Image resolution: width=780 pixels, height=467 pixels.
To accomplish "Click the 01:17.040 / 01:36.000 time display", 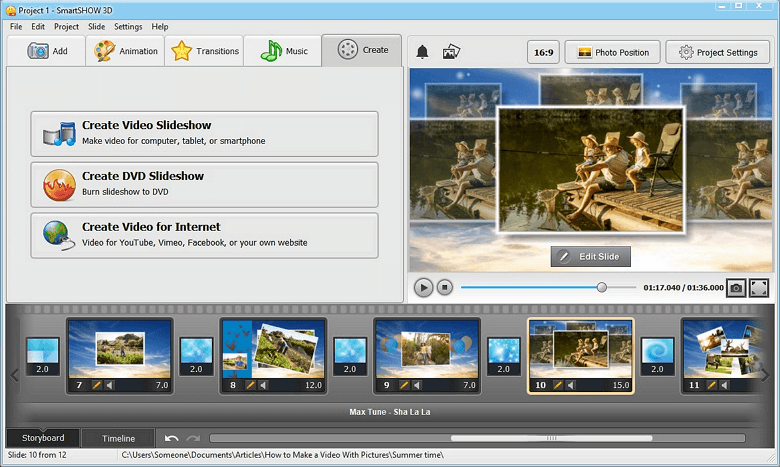I will point(683,287).
